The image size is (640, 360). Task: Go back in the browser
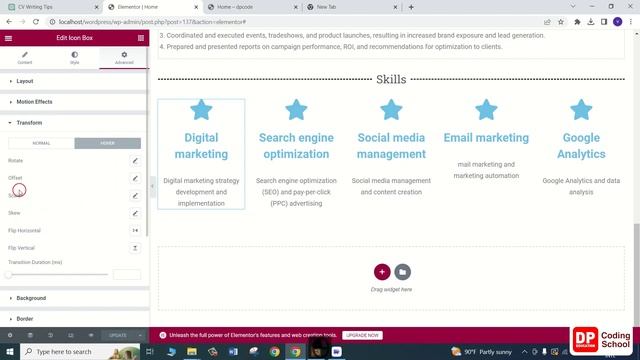click(x=9, y=22)
